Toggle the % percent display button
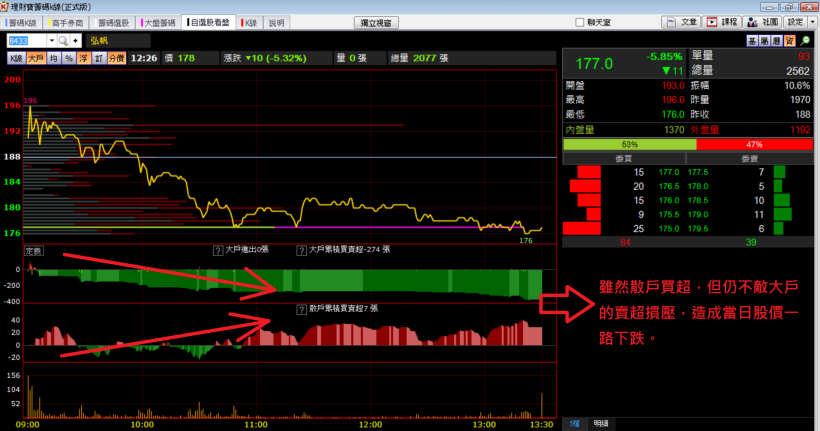Image resolution: width=820 pixels, height=431 pixels. click(x=69, y=59)
